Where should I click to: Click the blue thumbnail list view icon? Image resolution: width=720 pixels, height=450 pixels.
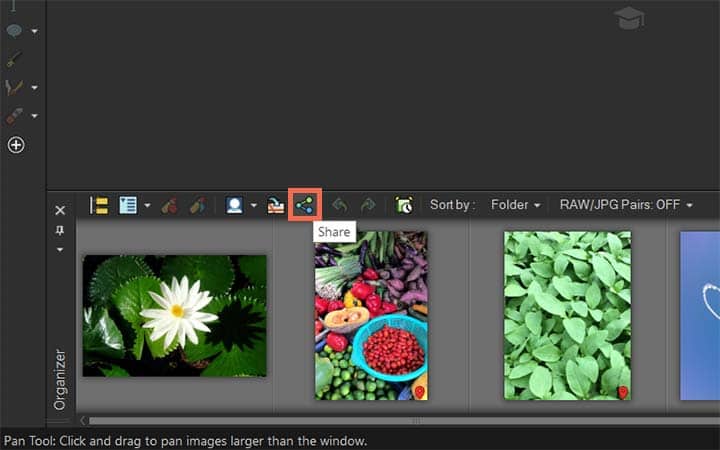click(128, 205)
